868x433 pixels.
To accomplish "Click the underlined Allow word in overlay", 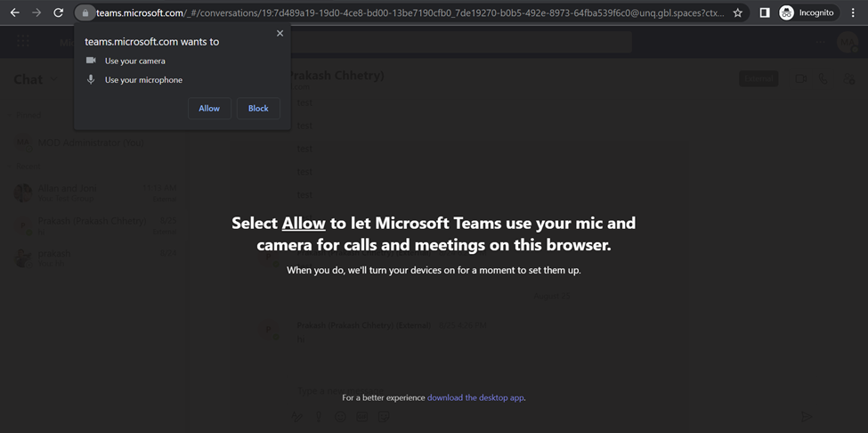I will click(x=304, y=223).
